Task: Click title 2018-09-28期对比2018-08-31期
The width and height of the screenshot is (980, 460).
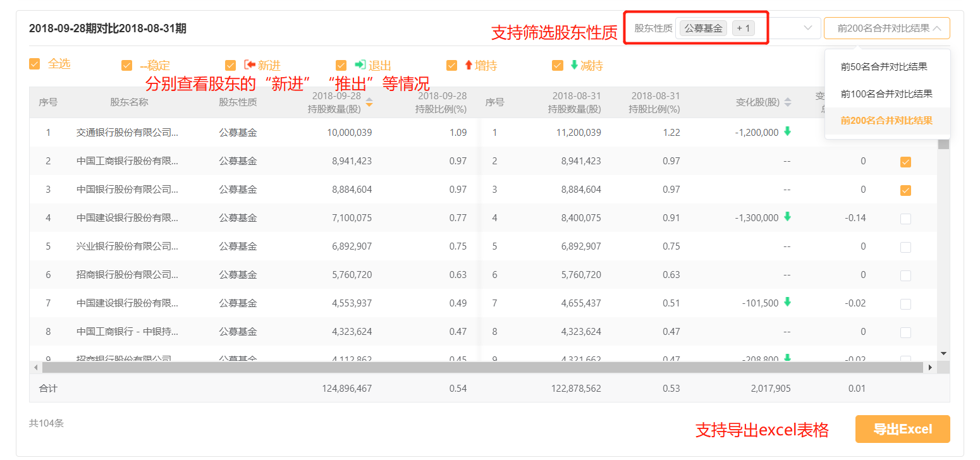Action: point(107,28)
